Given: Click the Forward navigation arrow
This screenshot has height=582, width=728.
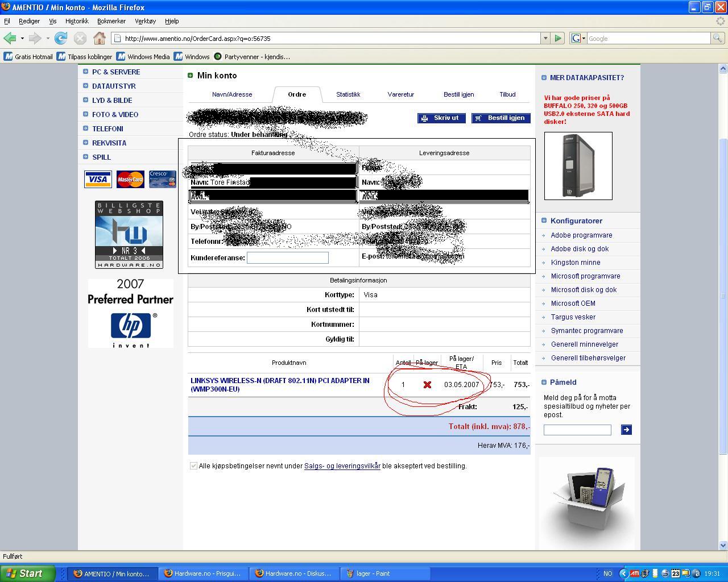Looking at the screenshot, I should [35, 38].
